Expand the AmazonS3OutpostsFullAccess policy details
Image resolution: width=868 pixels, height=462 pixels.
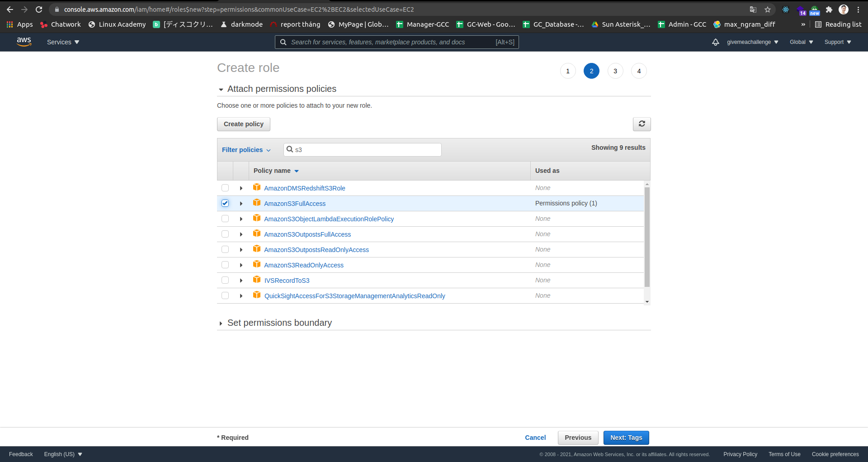tap(241, 234)
